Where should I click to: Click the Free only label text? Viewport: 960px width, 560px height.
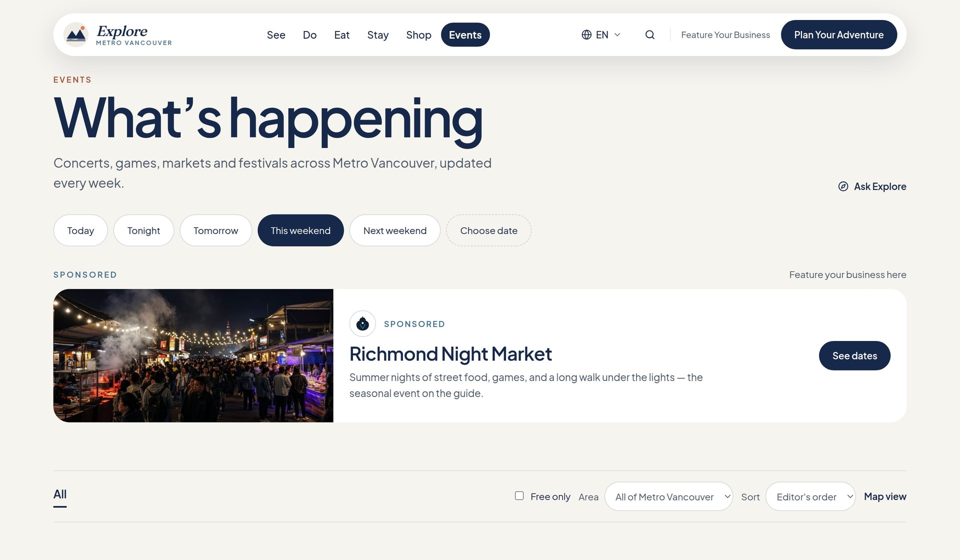point(550,496)
